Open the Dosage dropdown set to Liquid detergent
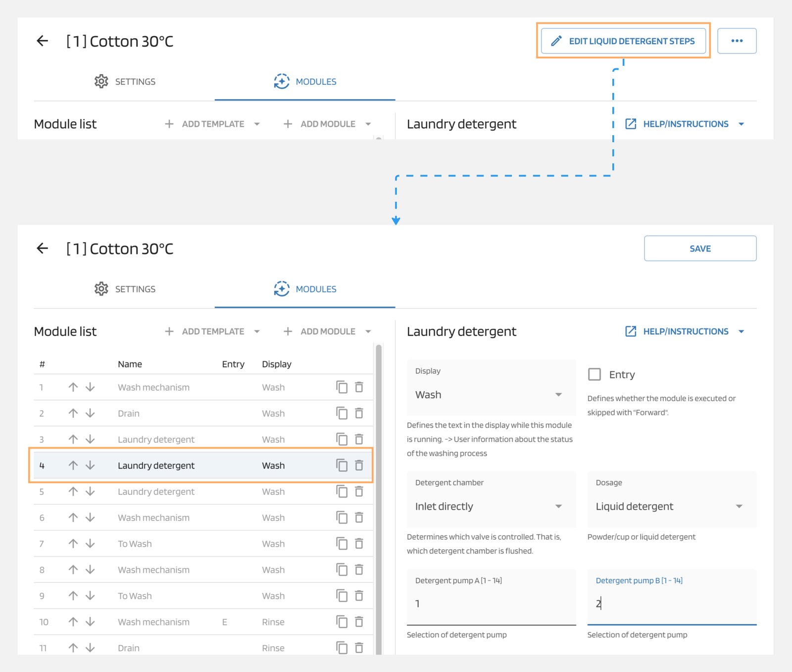The height and width of the screenshot is (672, 792). coord(671,506)
